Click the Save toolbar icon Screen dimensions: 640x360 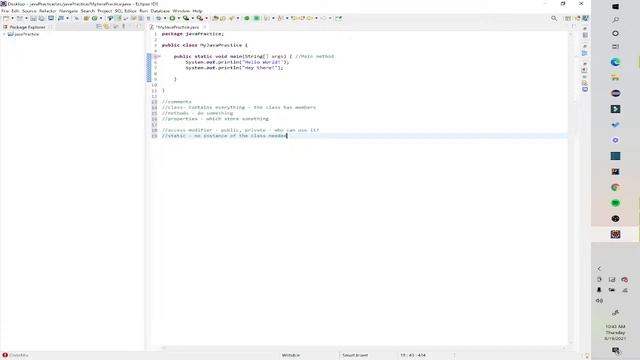click(x=33, y=18)
